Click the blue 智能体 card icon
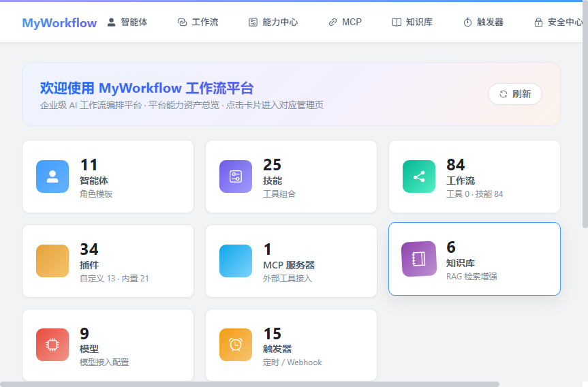The image size is (588, 387). tap(52, 176)
